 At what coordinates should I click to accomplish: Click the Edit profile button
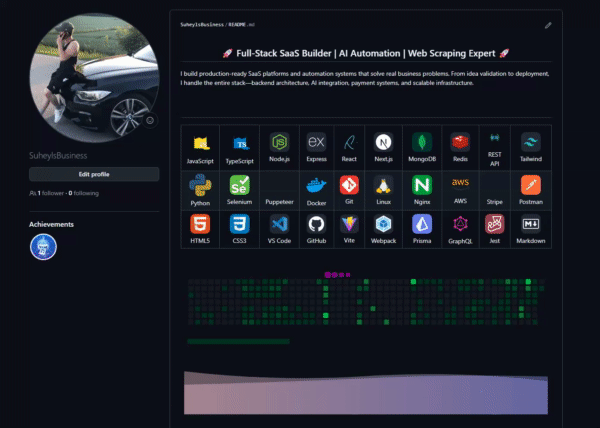94,174
